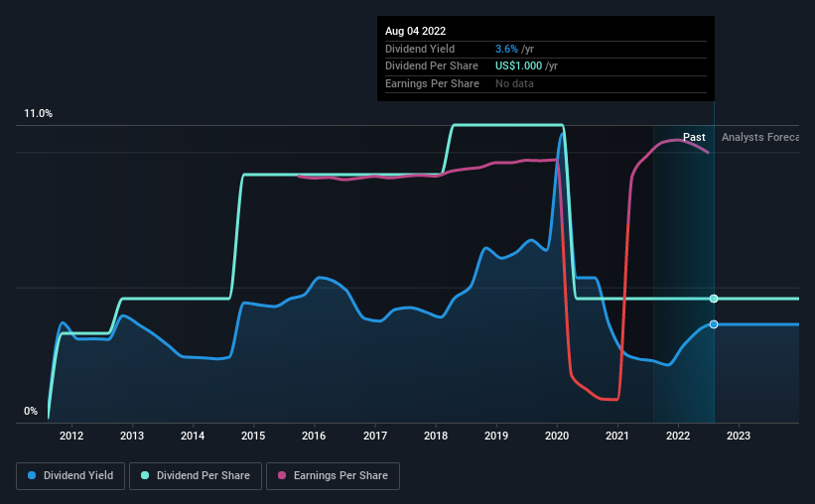Click the 2018 x-axis label
This screenshot has height=504, width=815.
click(436, 436)
